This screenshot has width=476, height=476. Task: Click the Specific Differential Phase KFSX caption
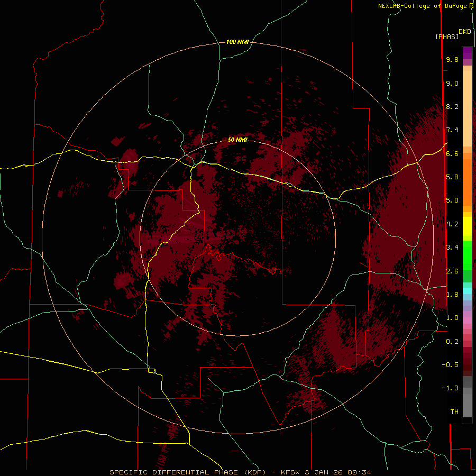240,472
